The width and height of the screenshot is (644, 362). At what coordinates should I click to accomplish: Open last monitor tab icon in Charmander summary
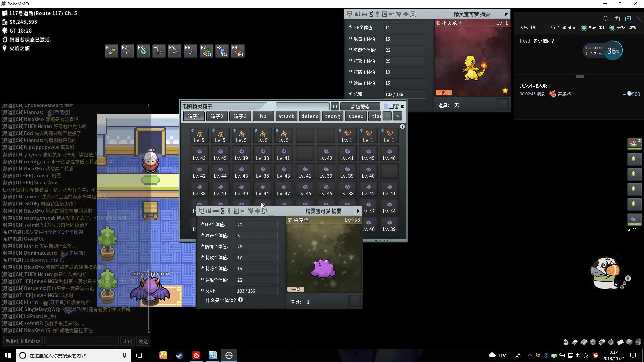[x=413, y=14]
